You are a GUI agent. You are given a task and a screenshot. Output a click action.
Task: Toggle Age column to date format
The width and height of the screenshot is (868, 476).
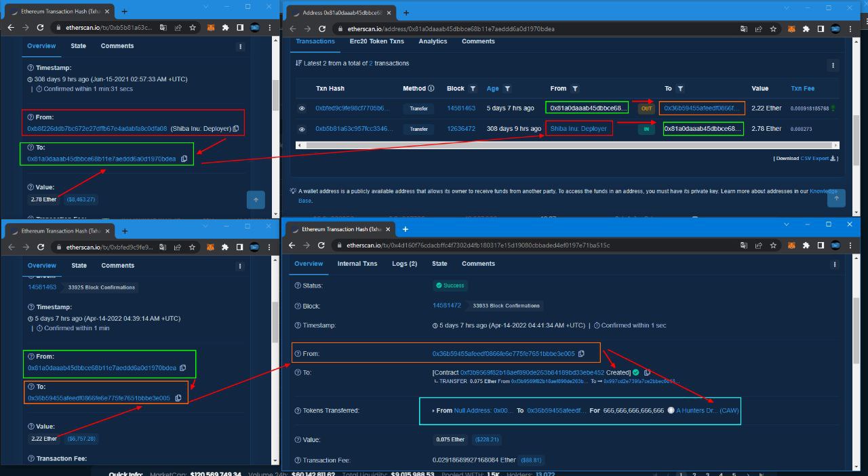[492, 89]
